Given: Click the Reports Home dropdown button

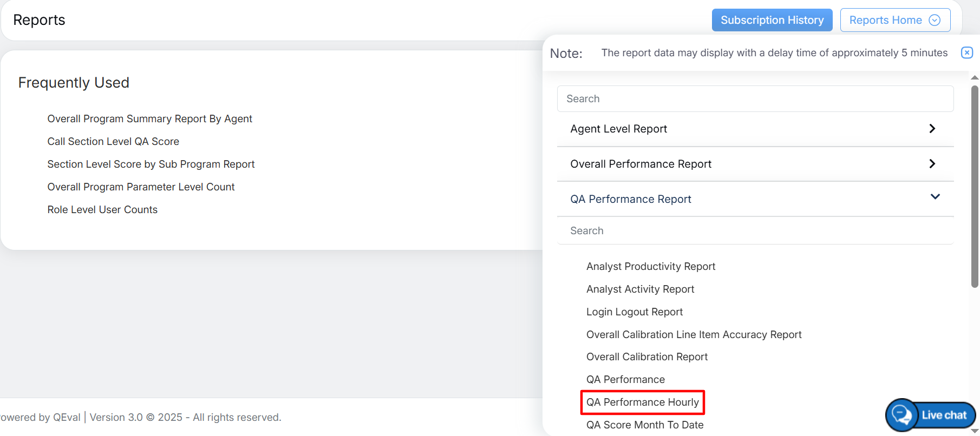Looking at the screenshot, I should pos(895,20).
